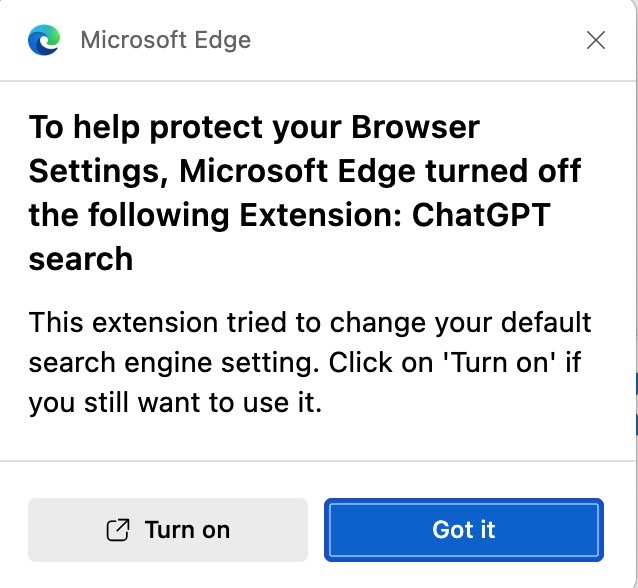Click the word "Browser" in the heading

point(415,127)
